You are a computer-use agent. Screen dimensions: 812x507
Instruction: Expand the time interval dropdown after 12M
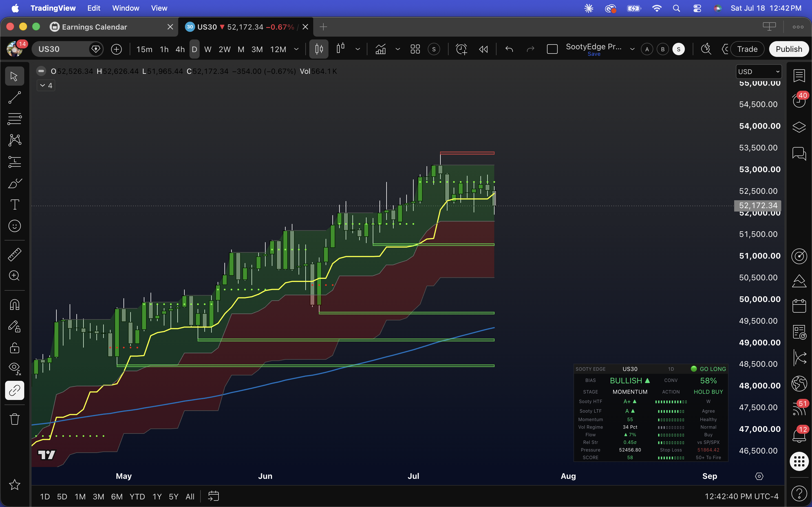click(296, 49)
